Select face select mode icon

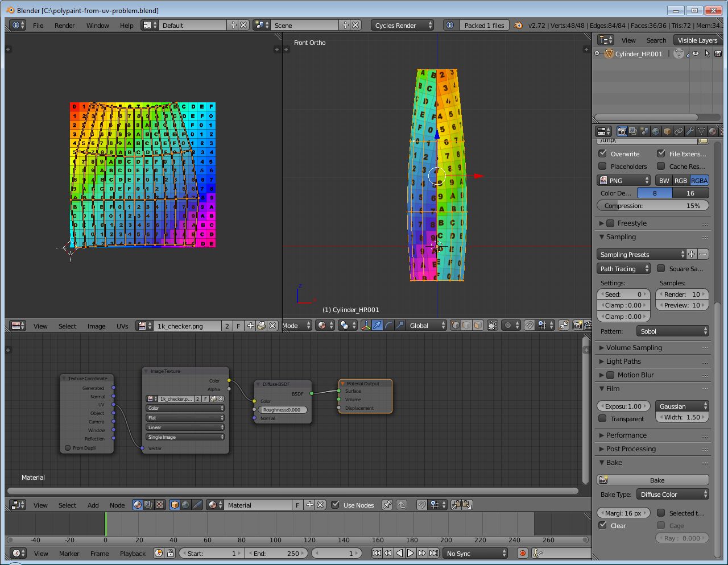pyautogui.click(x=478, y=325)
